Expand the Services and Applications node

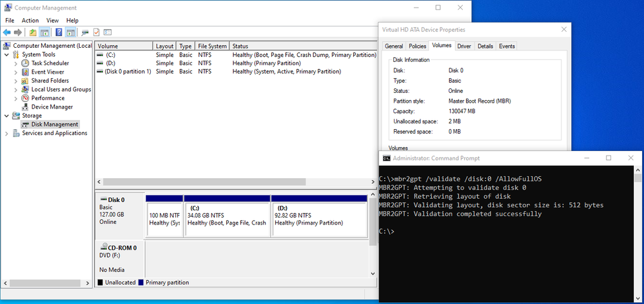click(x=7, y=134)
